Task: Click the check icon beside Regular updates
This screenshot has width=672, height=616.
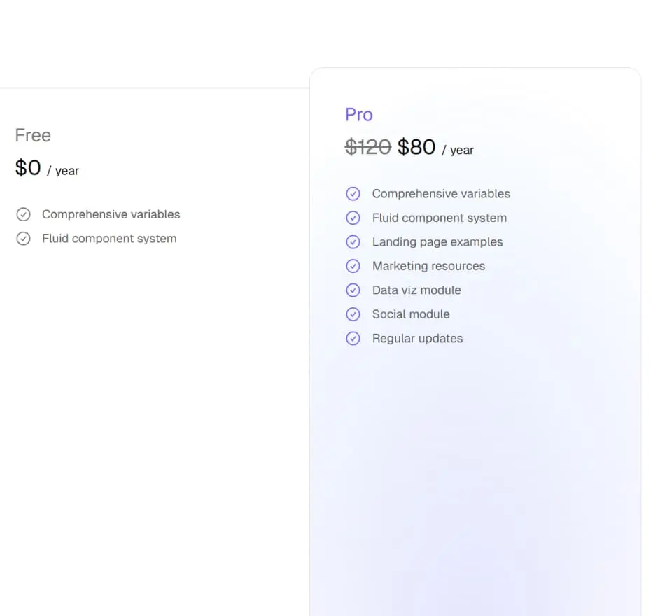Action: pyautogui.click(x=353, y=339)
